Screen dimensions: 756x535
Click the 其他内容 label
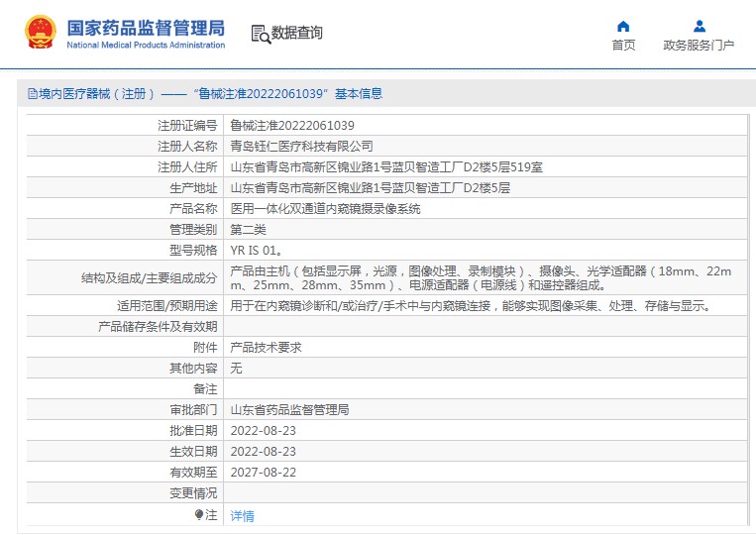point(193,369)
